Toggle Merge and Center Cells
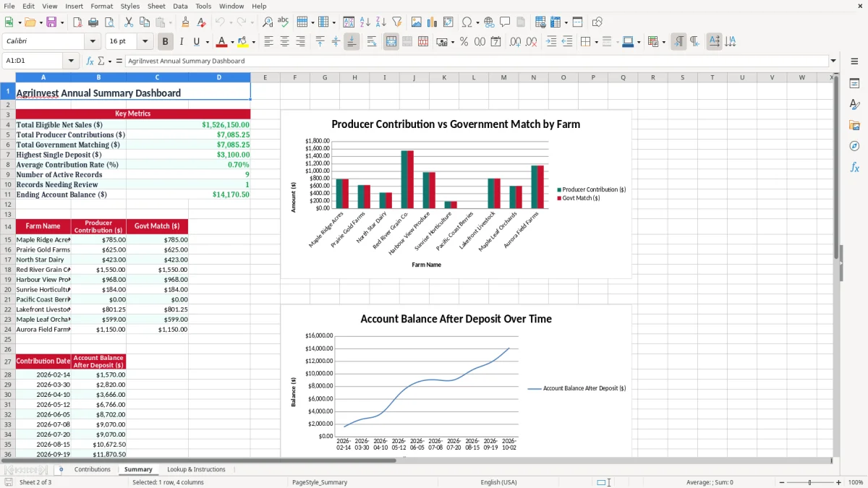This screenshot has width=868, height=488. point(391,42)
